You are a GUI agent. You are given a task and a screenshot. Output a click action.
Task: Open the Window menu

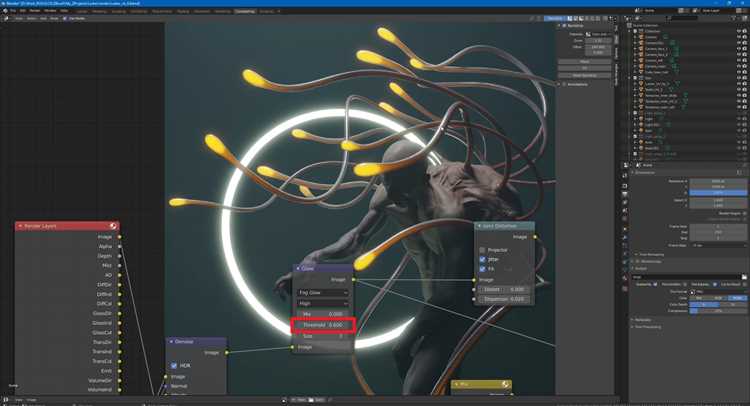tap(50, 10)
